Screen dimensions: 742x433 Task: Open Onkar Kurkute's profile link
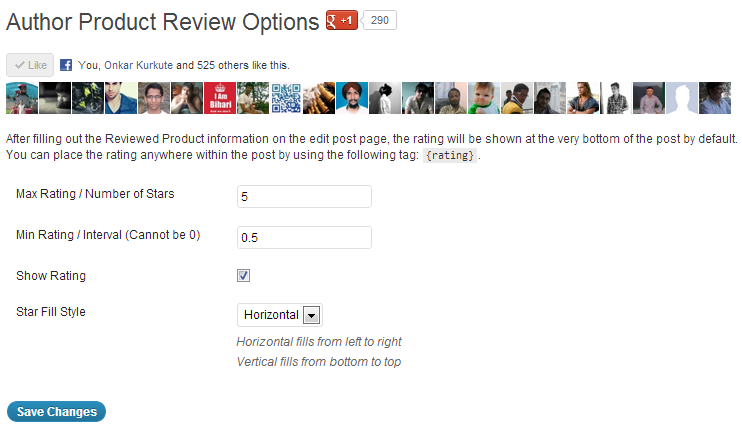(x=138, y=65)
